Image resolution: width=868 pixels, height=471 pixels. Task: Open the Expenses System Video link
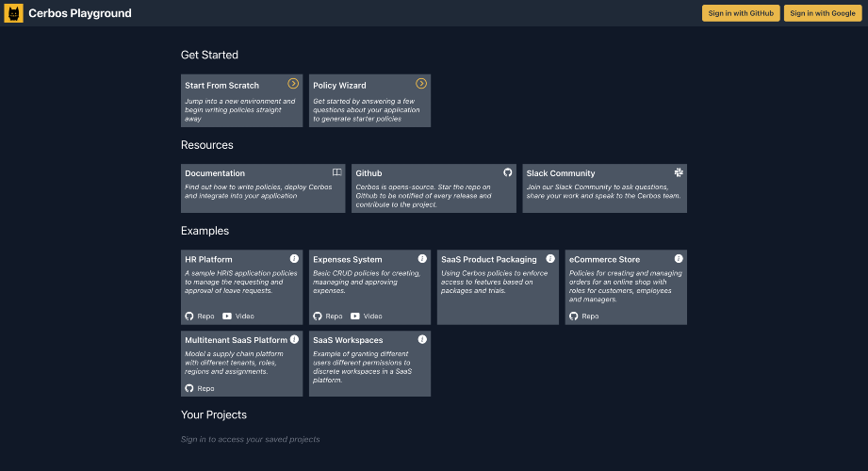tap(366, 316)
